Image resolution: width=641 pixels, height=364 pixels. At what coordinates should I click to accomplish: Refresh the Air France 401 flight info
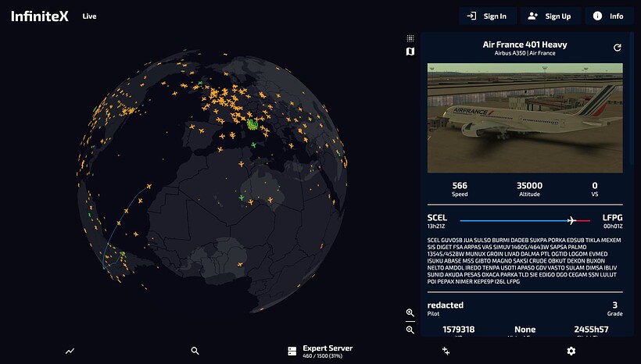pyautogui.click(x=618, y=48)
